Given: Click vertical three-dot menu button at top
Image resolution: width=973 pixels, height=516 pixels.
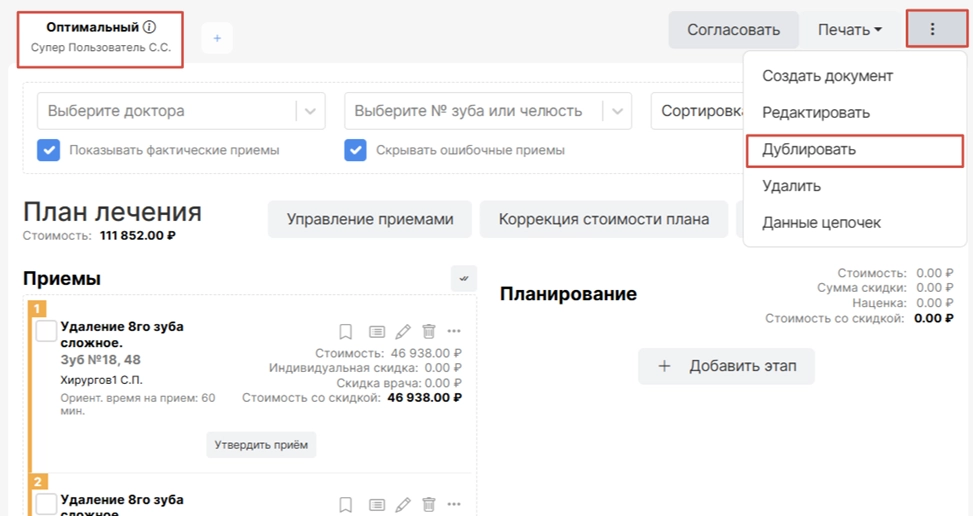Looking at the screenshot, I should pos(932,29).
